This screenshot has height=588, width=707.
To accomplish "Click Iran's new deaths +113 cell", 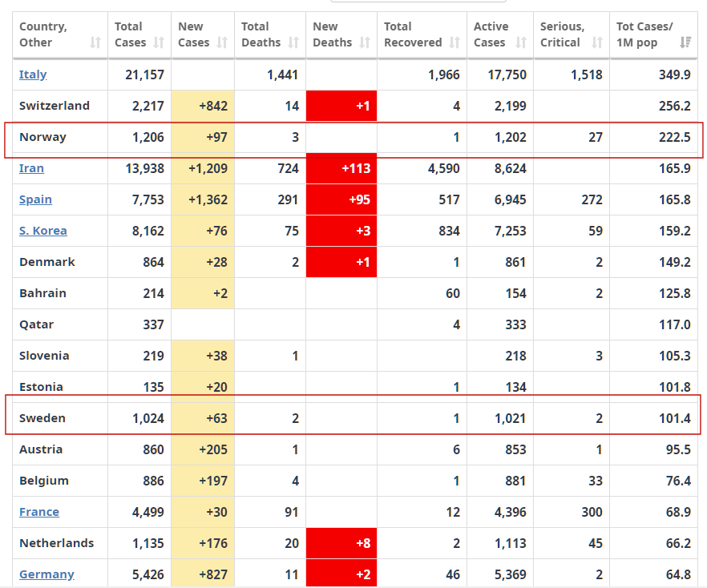I will pyautogui.click(x=341, y=168).
